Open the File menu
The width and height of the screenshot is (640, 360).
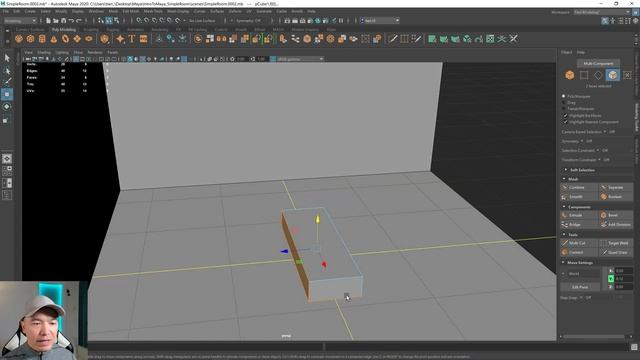(x=5, y=11)
